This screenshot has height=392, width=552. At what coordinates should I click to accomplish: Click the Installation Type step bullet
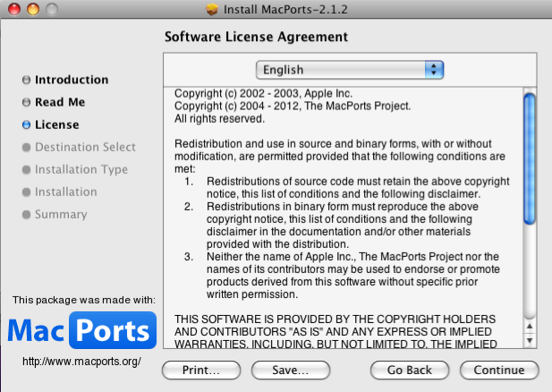26,170
